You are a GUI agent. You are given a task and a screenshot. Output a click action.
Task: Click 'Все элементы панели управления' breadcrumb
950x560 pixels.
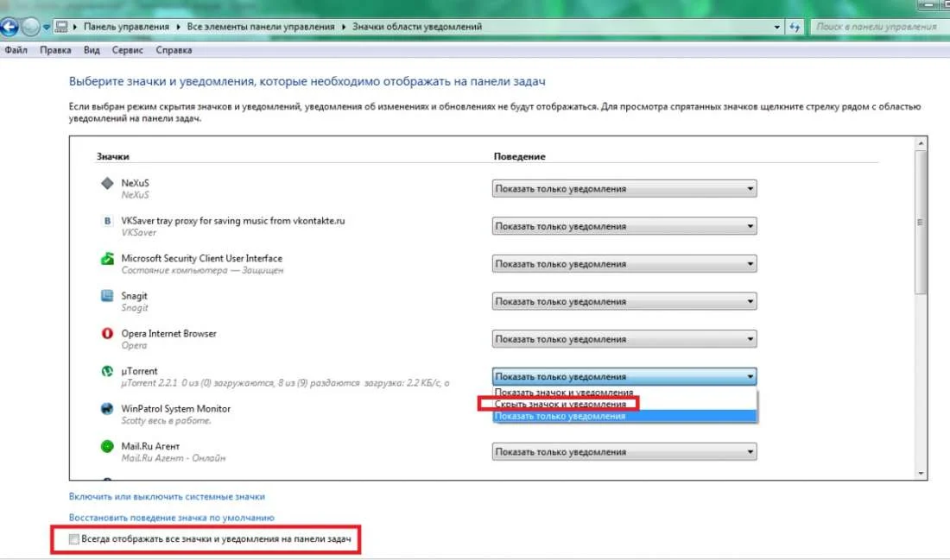[261, 27]
